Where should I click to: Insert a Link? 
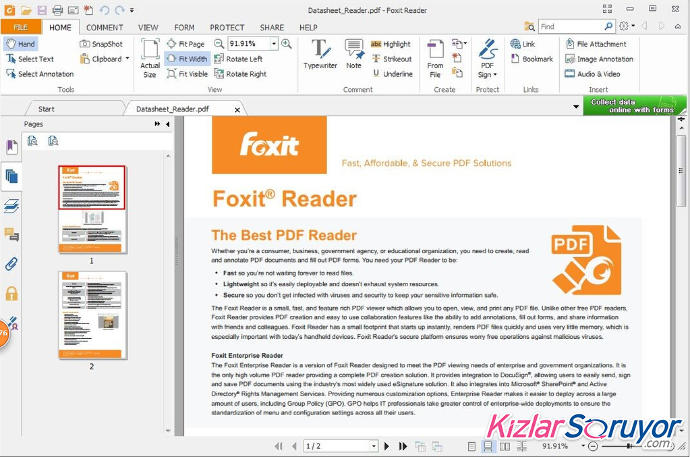[523, 44]
